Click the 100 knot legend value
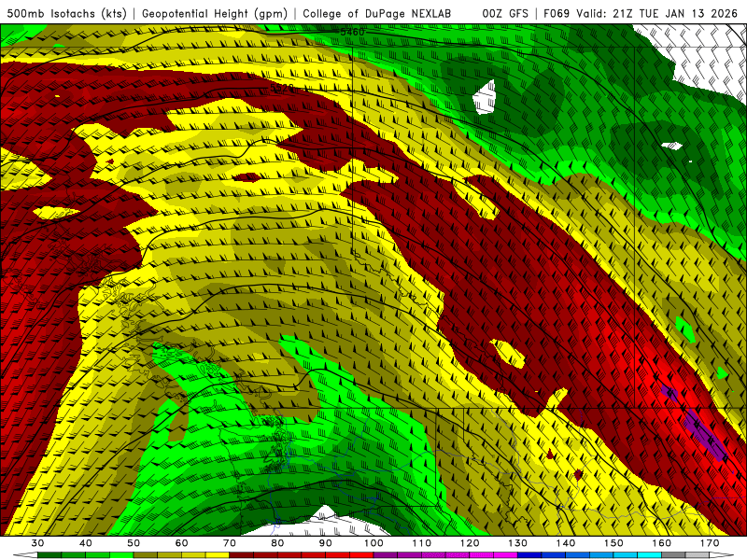Image resolution: width=747 pixels, height=560 pixels. coord(374,543)
